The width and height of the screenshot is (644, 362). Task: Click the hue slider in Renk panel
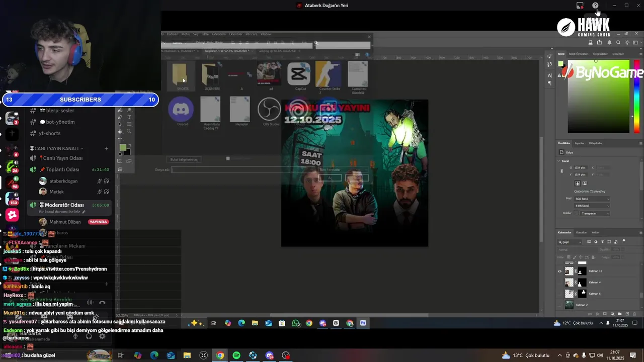tap(637, 96)
